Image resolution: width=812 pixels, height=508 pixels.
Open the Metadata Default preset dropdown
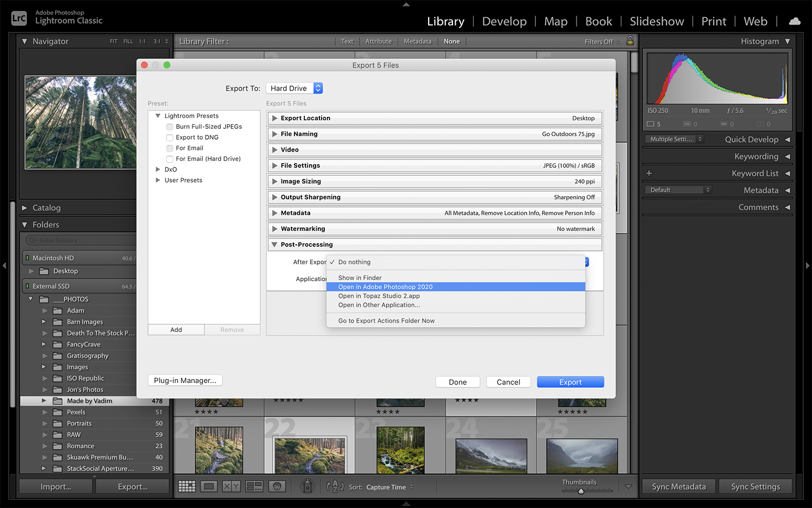tap(678, 190)
